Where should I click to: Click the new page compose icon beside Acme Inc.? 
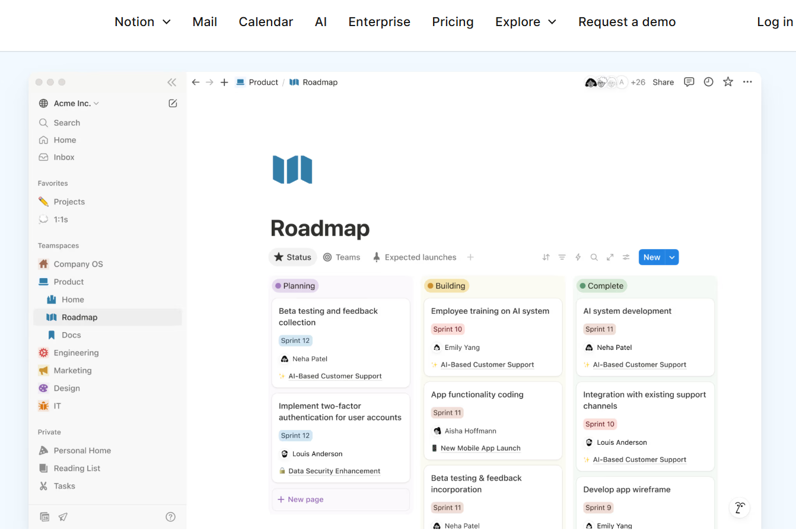tap(173, 103)
